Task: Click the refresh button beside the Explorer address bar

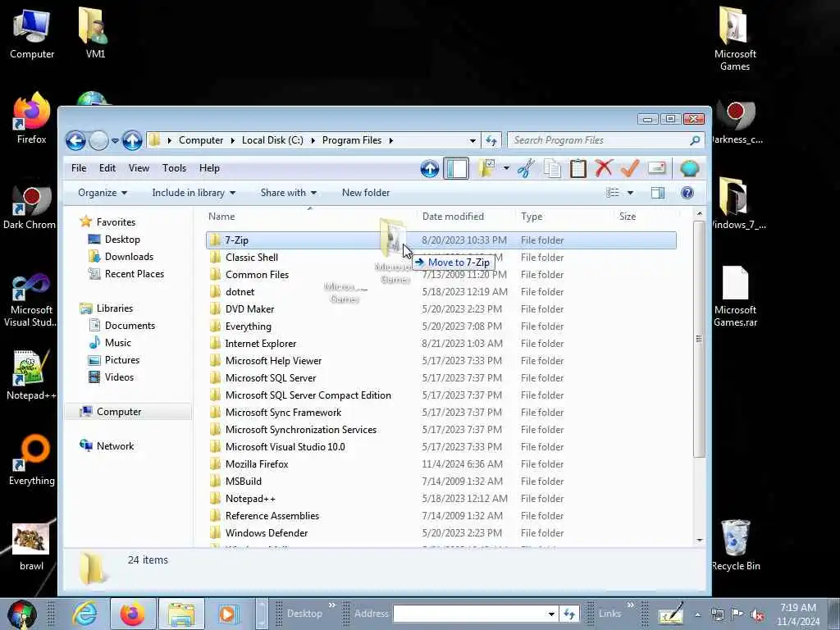Action: 491,141
